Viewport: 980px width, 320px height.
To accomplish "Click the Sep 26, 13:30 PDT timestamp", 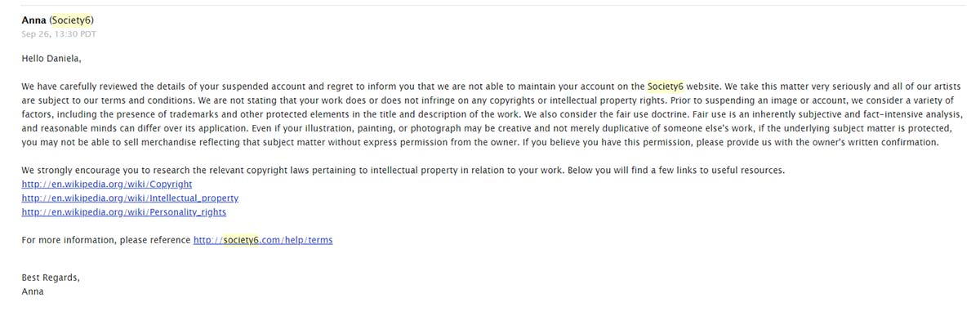I will 54,33.
